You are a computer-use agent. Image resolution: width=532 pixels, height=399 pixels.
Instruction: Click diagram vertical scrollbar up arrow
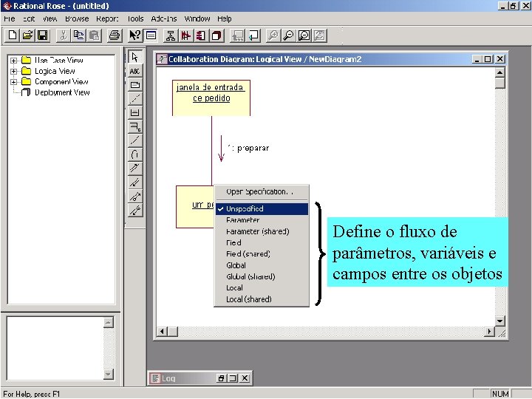click(x=499, y=72)
